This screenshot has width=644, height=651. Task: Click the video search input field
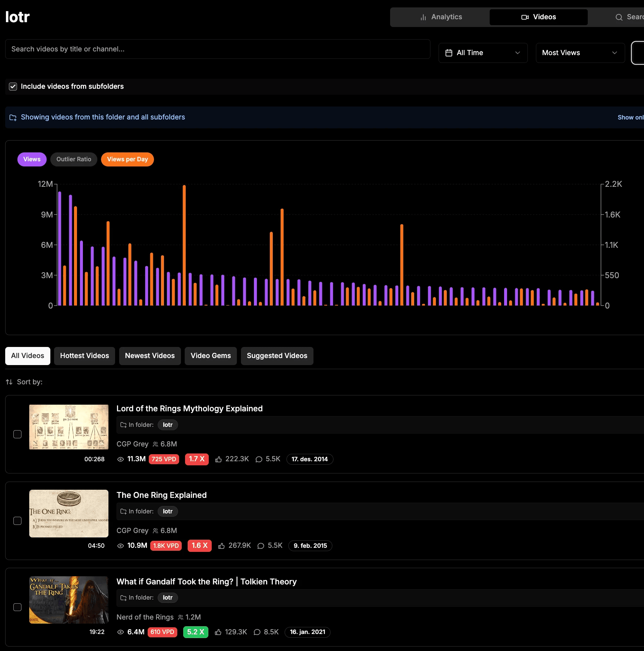click(218, 49)
